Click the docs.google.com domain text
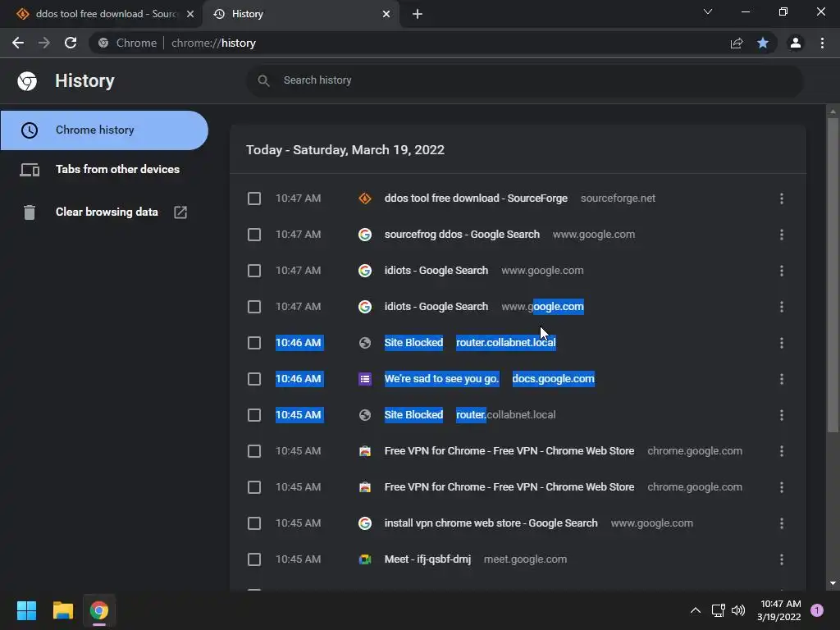 554,379
